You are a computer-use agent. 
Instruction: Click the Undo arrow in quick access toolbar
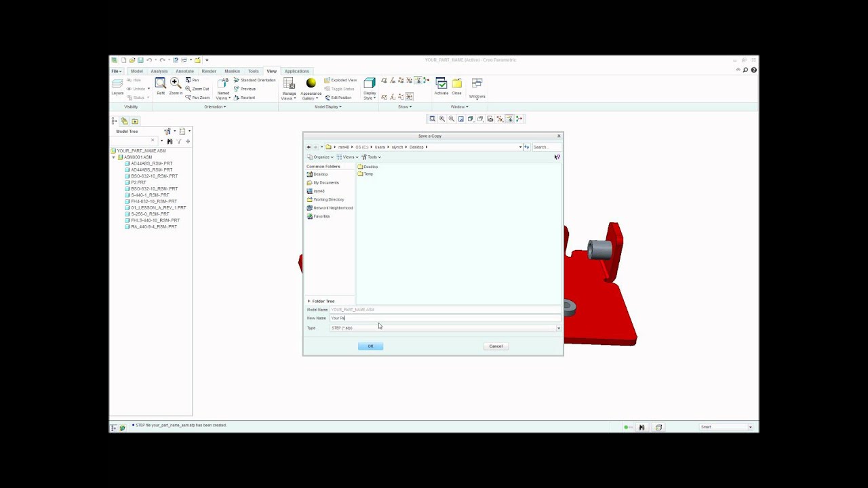click(149, 60)
